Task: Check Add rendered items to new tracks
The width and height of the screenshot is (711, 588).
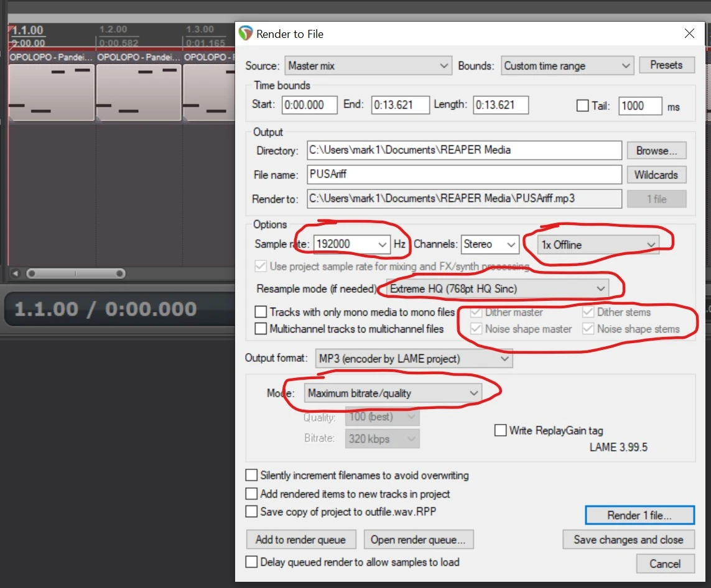Action: 251,494
